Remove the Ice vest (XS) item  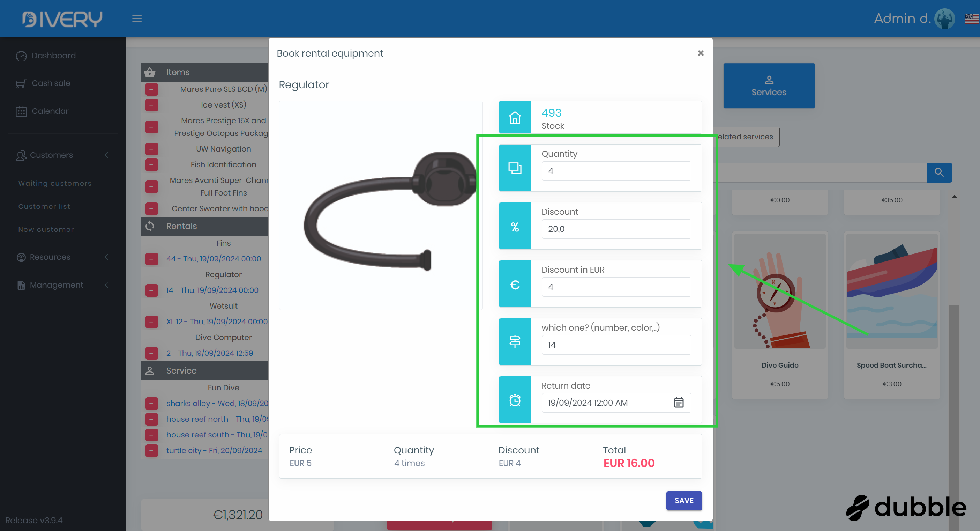tap(151, 105)
